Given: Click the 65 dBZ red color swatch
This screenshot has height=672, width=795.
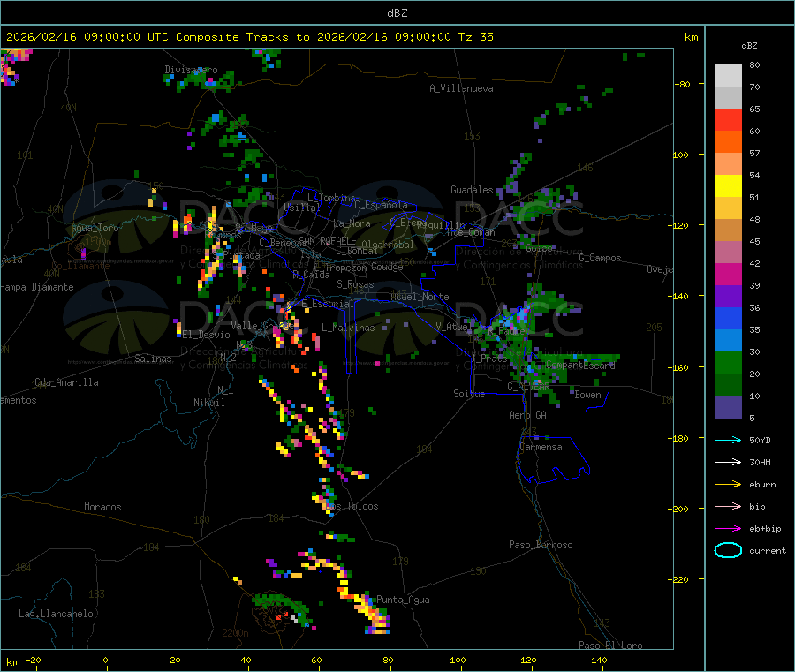Looking at the screenshot, I should tap(728, 119).
